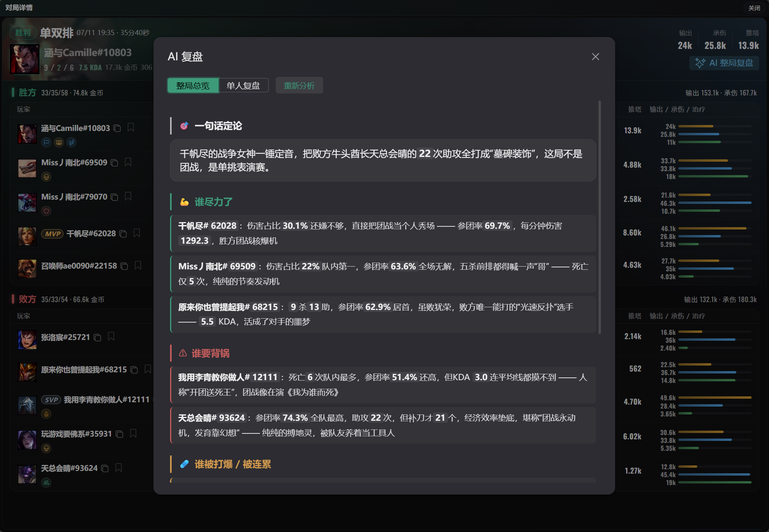This screenshot has height=532, width=769.
Task: Click 原来你也曾提起我# 68215 analysis entry
Action: pos(383,314)
